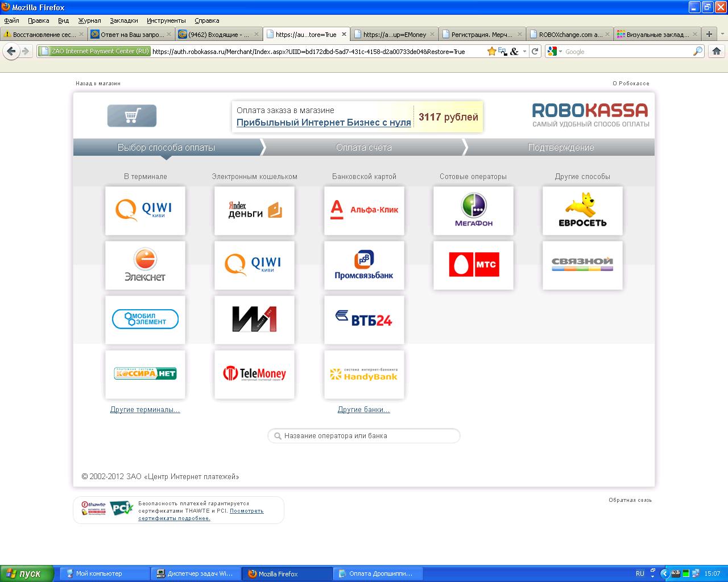Choose Элекснет terminal payment
Viewport: 728px width, 582px height.
coord(145,265)
